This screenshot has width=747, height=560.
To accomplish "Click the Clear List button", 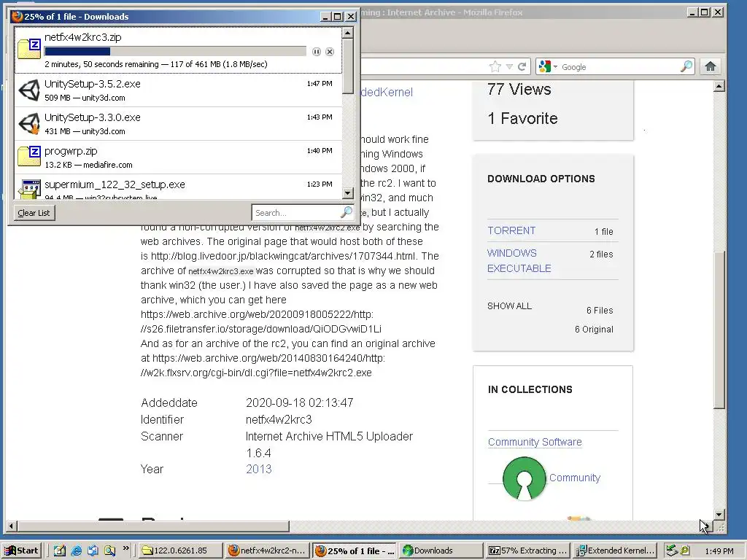I will pyautogui.click(x=34, y=213).
